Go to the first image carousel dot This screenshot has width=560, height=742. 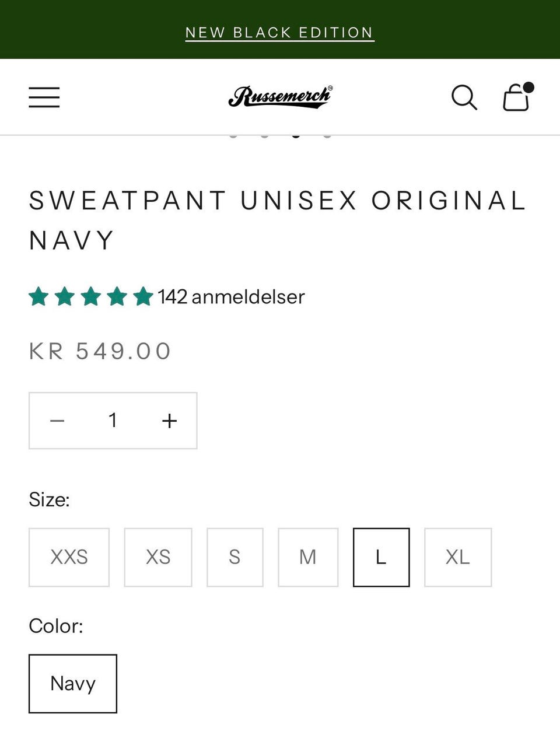pyautogui.click(x=233, y=135)
